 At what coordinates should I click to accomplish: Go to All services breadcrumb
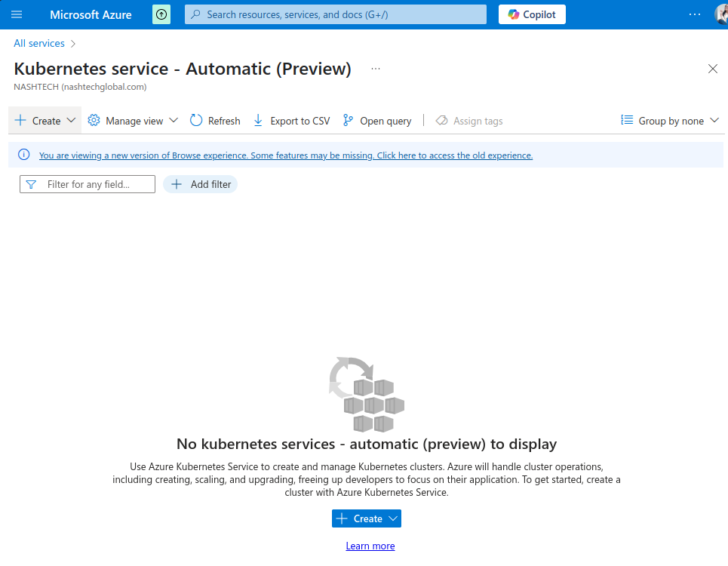click(39, 44)
